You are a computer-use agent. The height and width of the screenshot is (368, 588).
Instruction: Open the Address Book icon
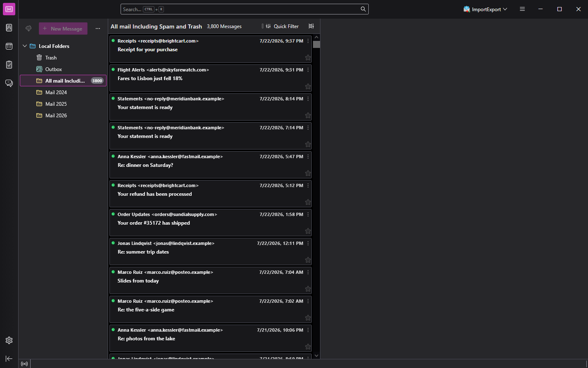coord(9,28)
